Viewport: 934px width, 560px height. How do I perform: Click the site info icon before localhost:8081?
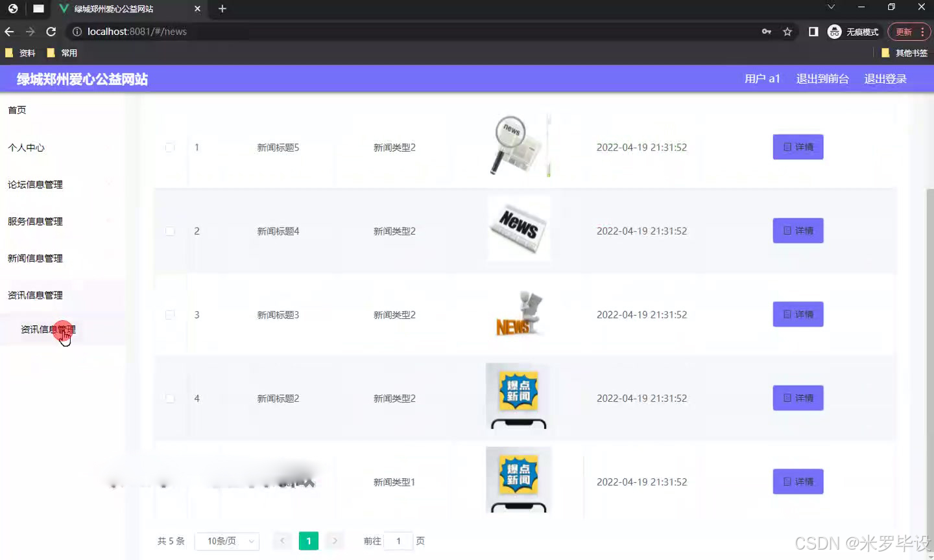77,31
